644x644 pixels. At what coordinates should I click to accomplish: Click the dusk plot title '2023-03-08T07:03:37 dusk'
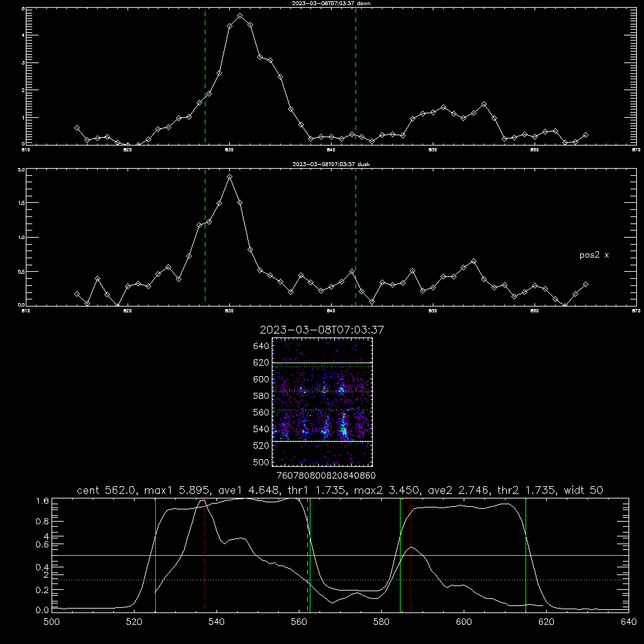pyautogui.click(x=331, y=164)
